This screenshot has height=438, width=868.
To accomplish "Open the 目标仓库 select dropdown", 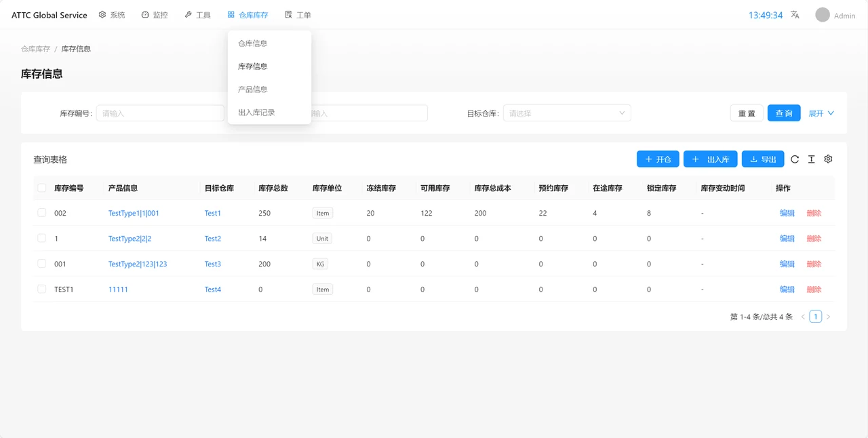I will [567, 113].
